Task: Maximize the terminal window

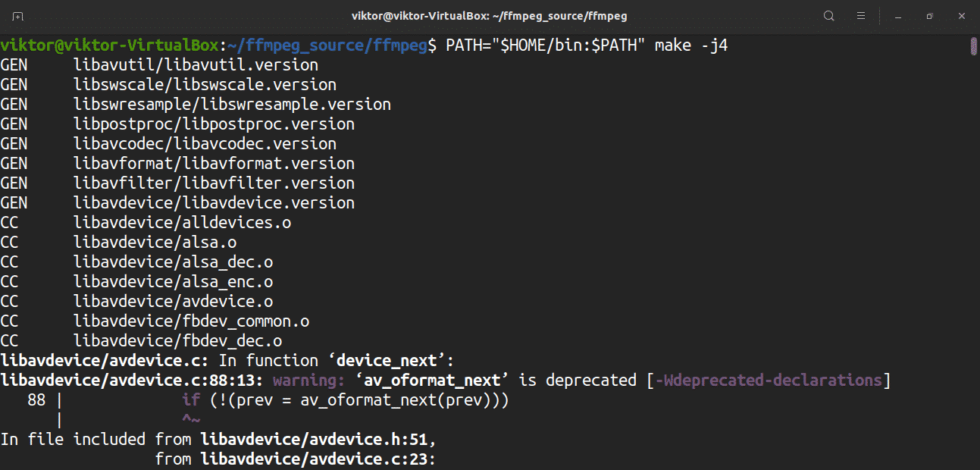Action: tap(929, 16)
